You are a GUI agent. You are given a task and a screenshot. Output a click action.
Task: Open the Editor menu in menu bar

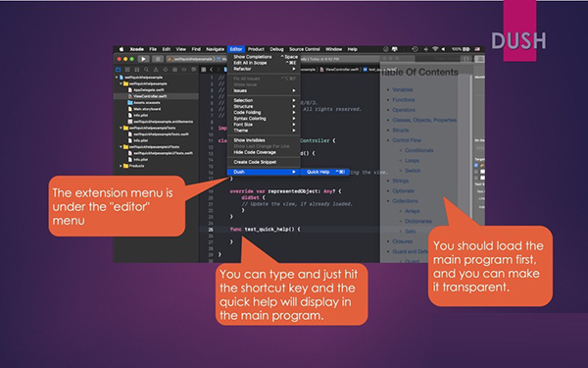[236, 49]
